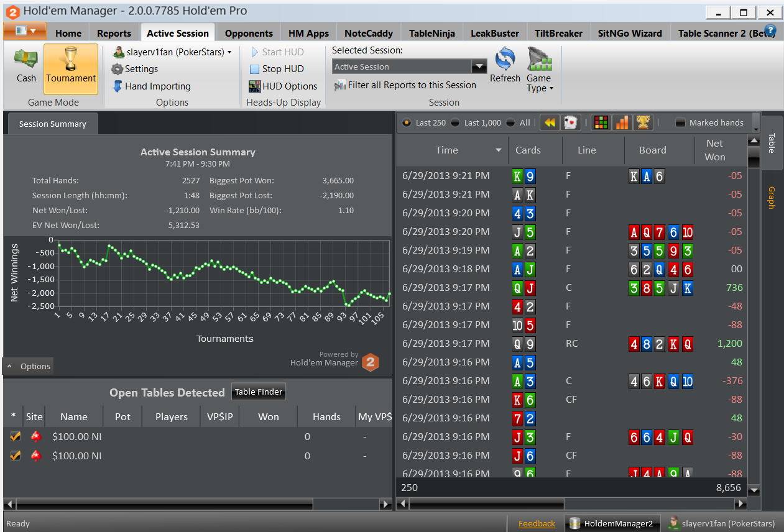Open the help question mark icon

point(770,30)
